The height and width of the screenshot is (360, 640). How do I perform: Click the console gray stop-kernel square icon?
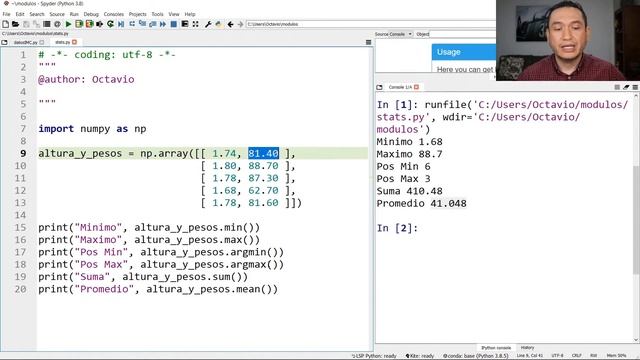(x=617, y=87)
